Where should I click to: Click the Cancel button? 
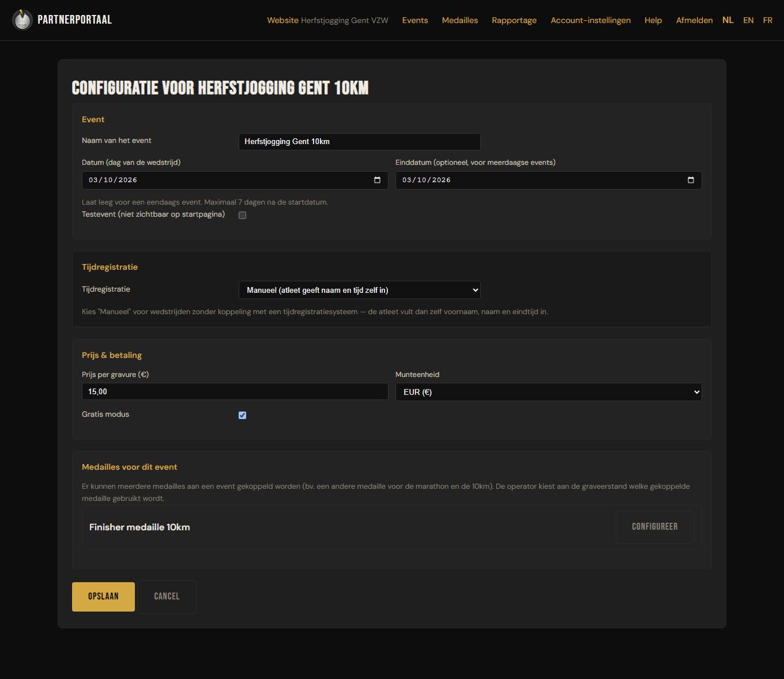167,597
